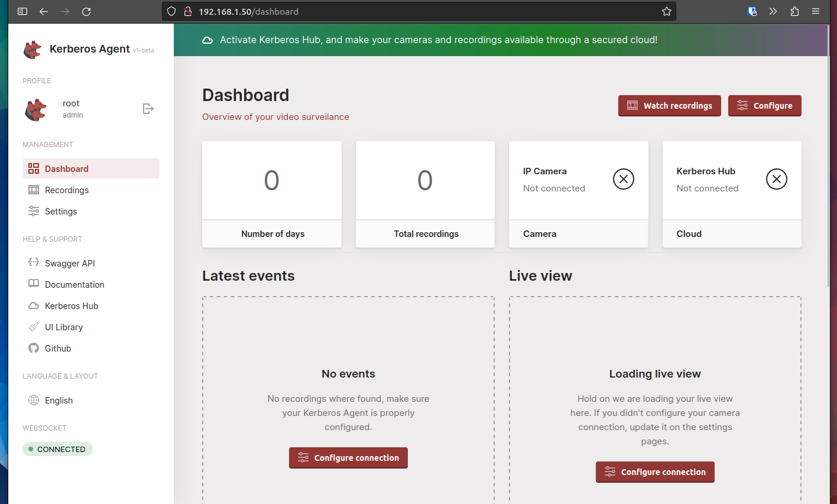The width and height of the screenshot is (837, 504).
Task: Click the cloud icon in the green banner
Action: (207, 40)
